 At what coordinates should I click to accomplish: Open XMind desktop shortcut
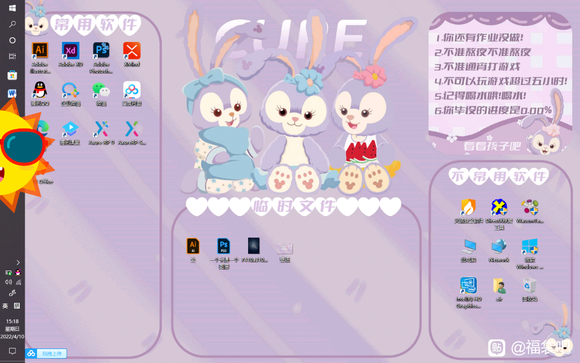coord(132,51)
